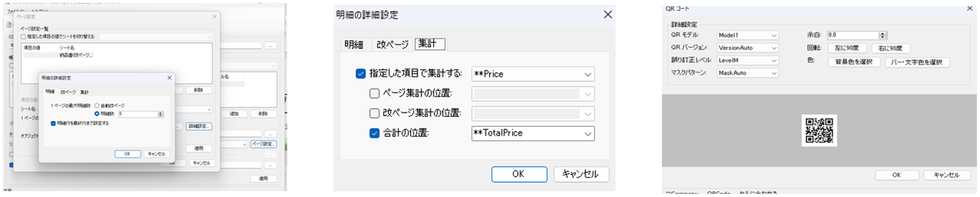Click 追加 button in main window
This screenshot has height=197, width=980.
coord(234,114)
